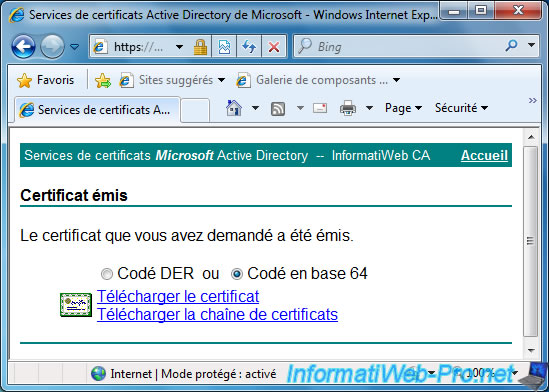Screen dimensions: 549x392
Task: Click Télécharger la chaîne de certificats link
Action: point(217,314)
